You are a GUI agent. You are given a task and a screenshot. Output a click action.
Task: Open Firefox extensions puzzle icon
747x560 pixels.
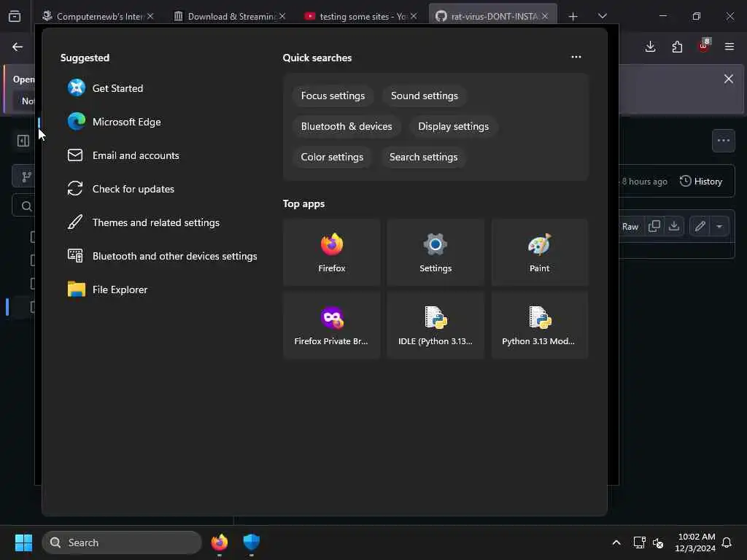coord(677,47)
